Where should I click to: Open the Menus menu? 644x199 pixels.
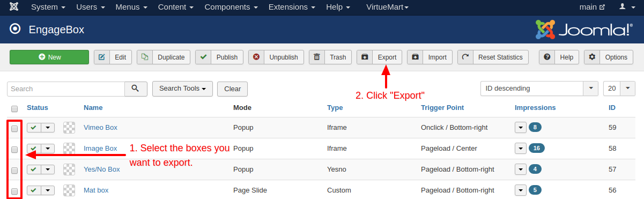(x=132, y=7)
